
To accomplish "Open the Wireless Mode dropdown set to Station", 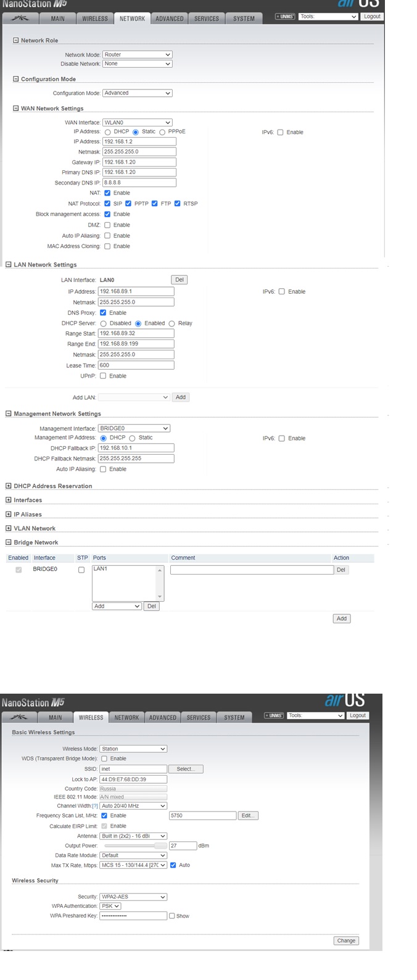I will [134, 749].
